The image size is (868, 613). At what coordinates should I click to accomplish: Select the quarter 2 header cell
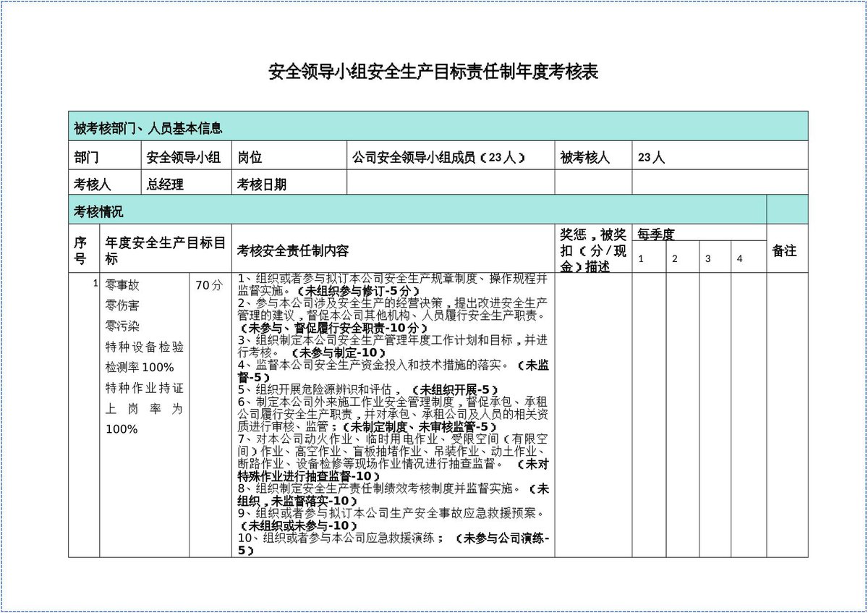click(682, 258)
